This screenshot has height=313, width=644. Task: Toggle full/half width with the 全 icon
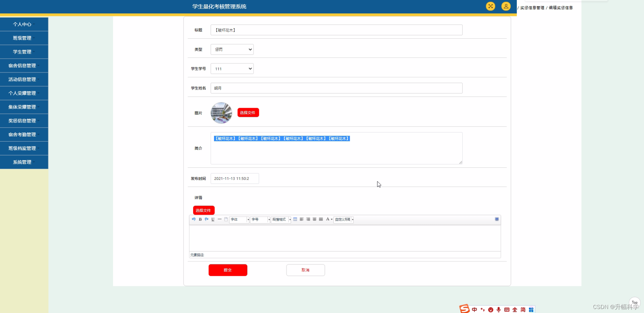tap(515, 309)
